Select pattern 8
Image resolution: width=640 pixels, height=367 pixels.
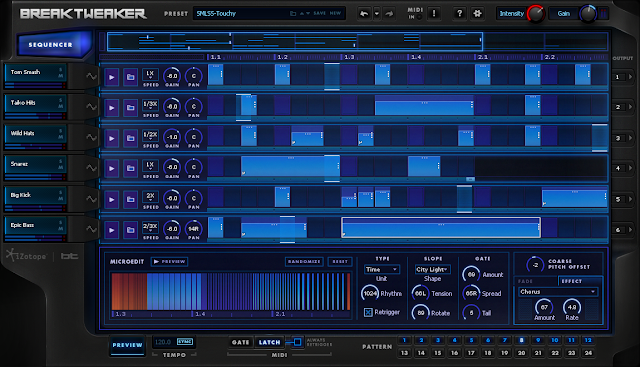click(x=522, y=340)
